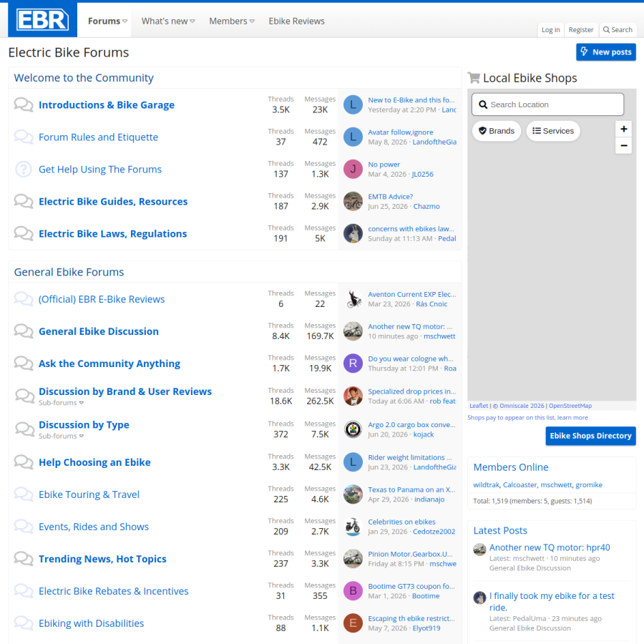644x644 pixels.
Task: Open OpenStreetMap attribution link
Action: pos(570,406)
